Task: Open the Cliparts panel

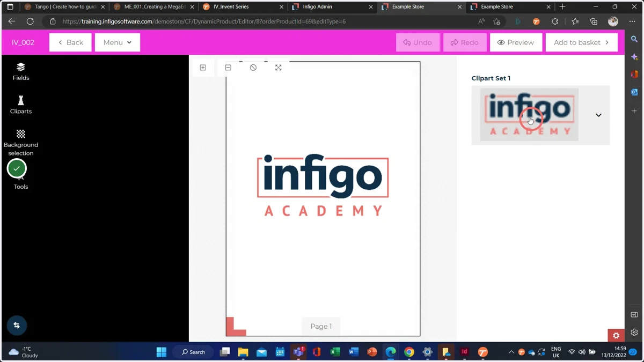Action: coord(21,105)
